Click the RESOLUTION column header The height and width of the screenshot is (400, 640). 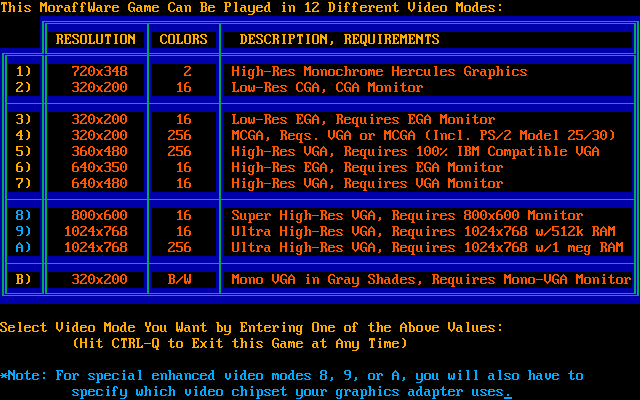tap(96, 40)
